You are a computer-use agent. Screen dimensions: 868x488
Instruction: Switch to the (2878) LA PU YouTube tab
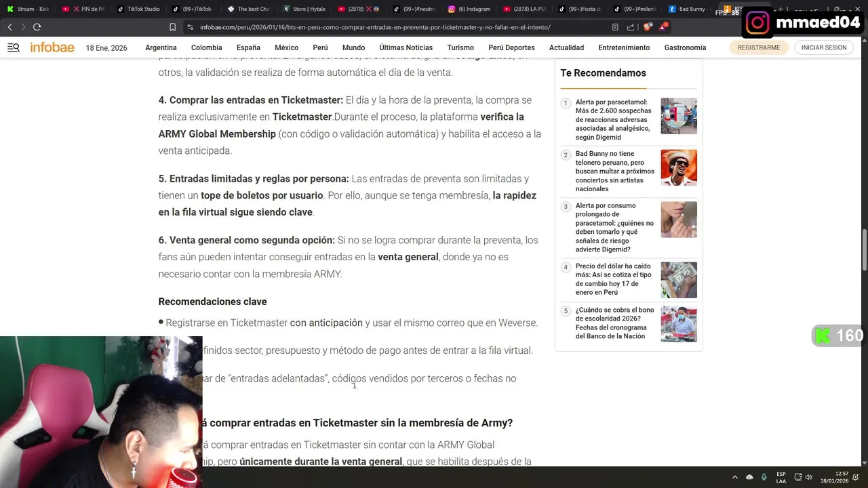pyautogui.click(x=526, y=9)
